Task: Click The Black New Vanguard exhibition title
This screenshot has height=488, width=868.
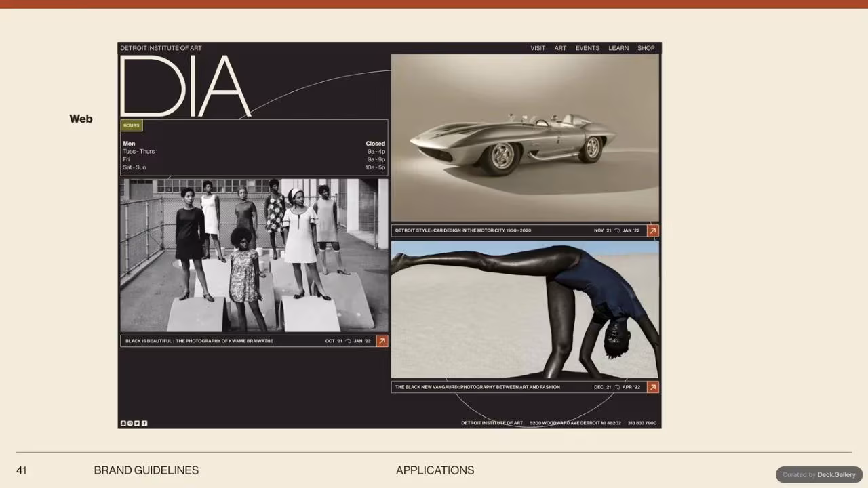Action: [477, 387]
